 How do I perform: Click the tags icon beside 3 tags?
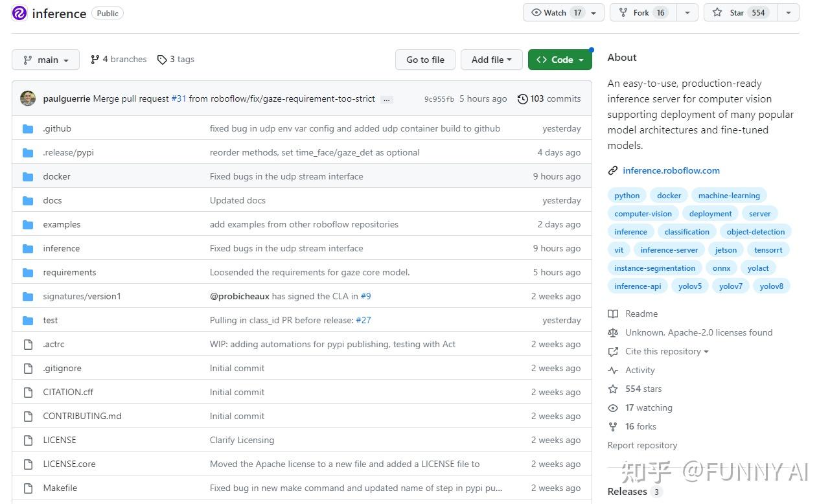click(162, 60)
